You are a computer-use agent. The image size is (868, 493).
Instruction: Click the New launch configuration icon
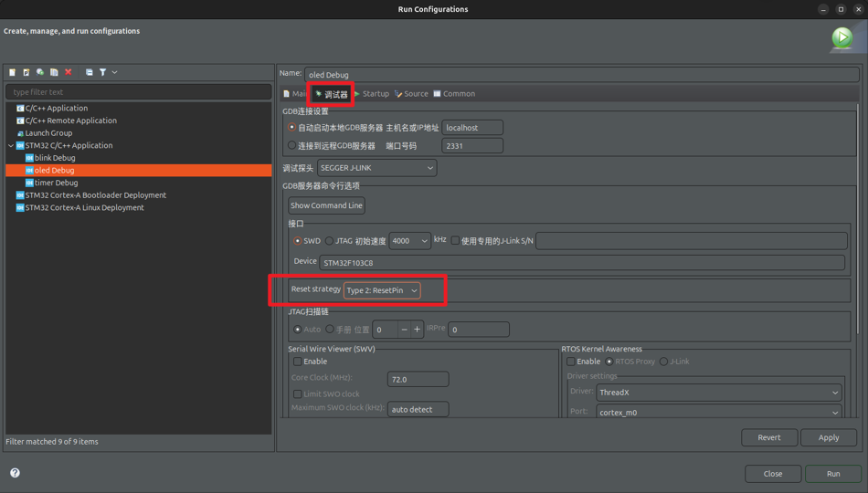(x=13, y=72)
